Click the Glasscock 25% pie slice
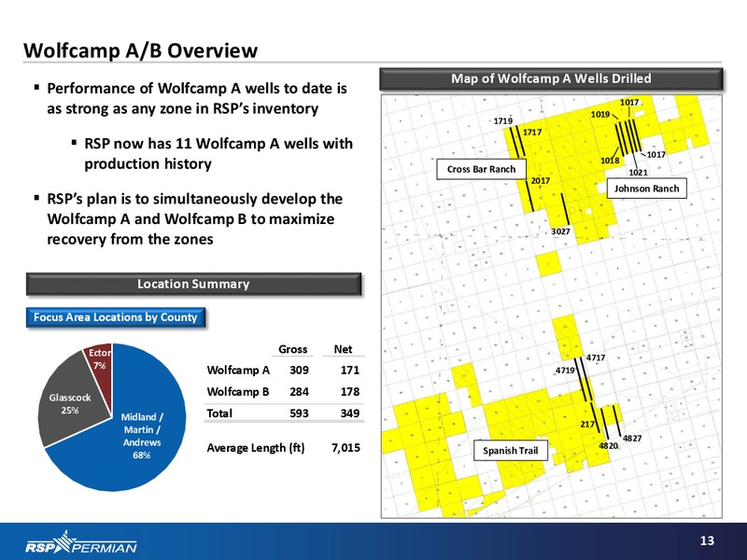The image size is (747, 560). pos(69,404)
